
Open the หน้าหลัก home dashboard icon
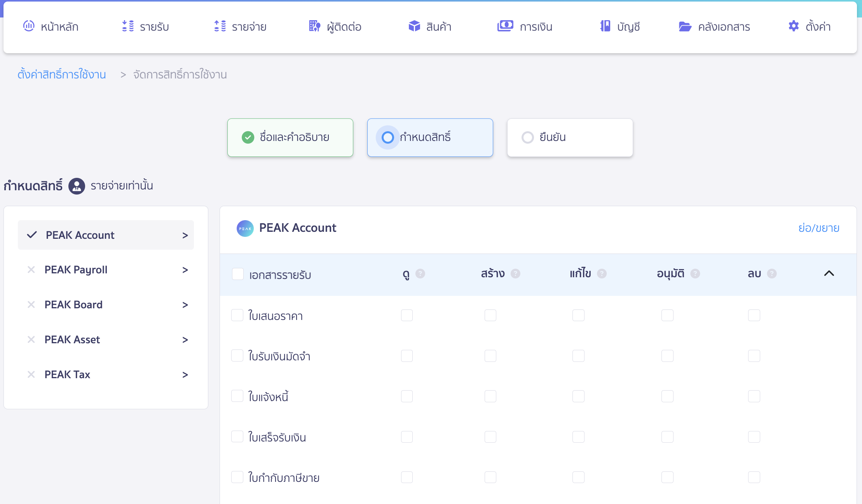pos(29,26)
